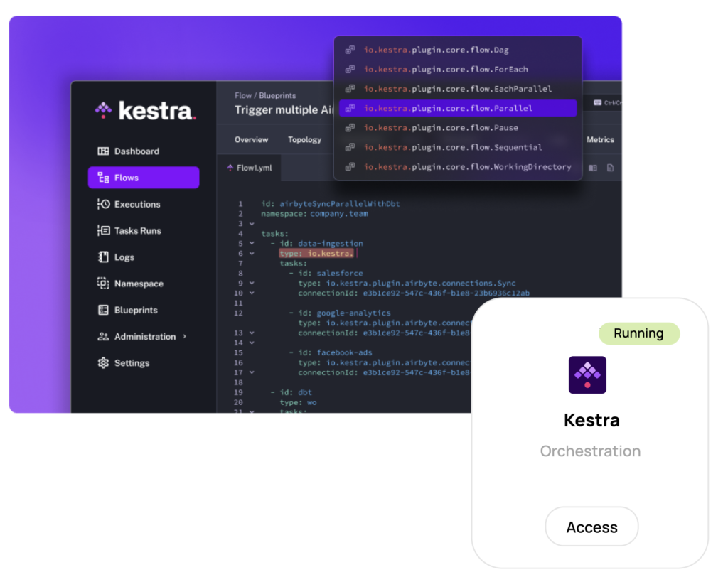Screen dimensions: 728x582
Task: Click the 'id: airbyteSyncParallelWithDbt' code line
Action: (330, 204)
